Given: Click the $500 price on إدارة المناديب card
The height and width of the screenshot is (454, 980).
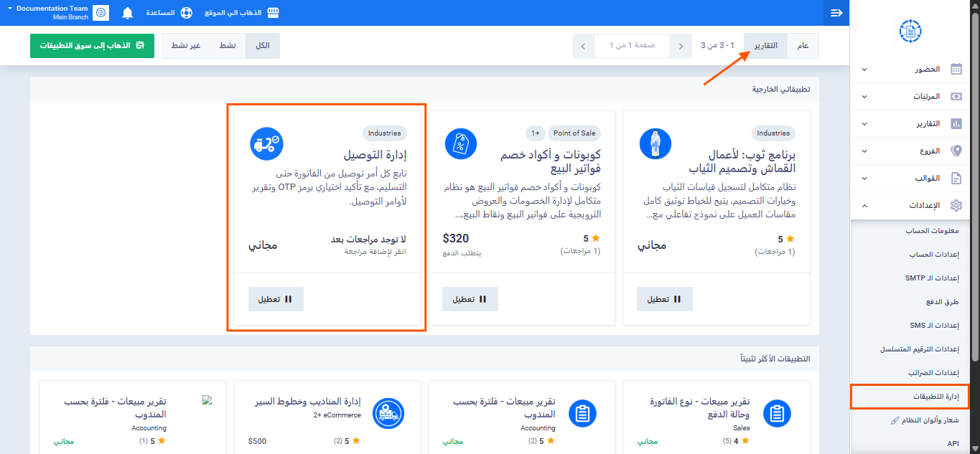Looking at the screenshot, I should pyautogui.click(x=258, y=441).
